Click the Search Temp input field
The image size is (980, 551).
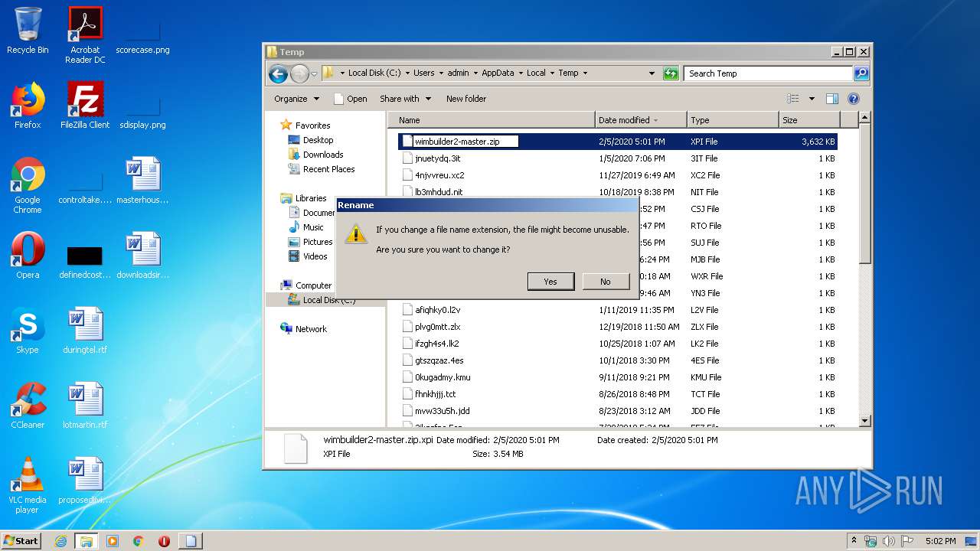point(768,73)
